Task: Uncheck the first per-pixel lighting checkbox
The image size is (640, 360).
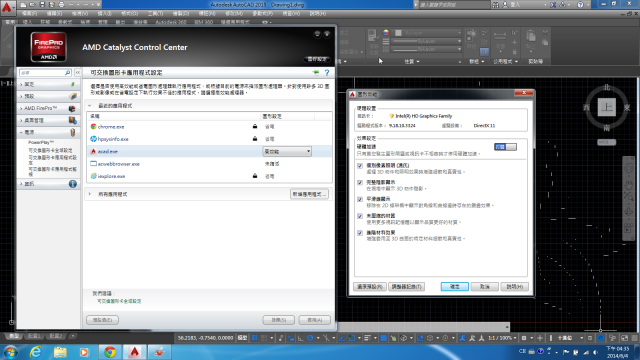Action: (x=360, y=166)
